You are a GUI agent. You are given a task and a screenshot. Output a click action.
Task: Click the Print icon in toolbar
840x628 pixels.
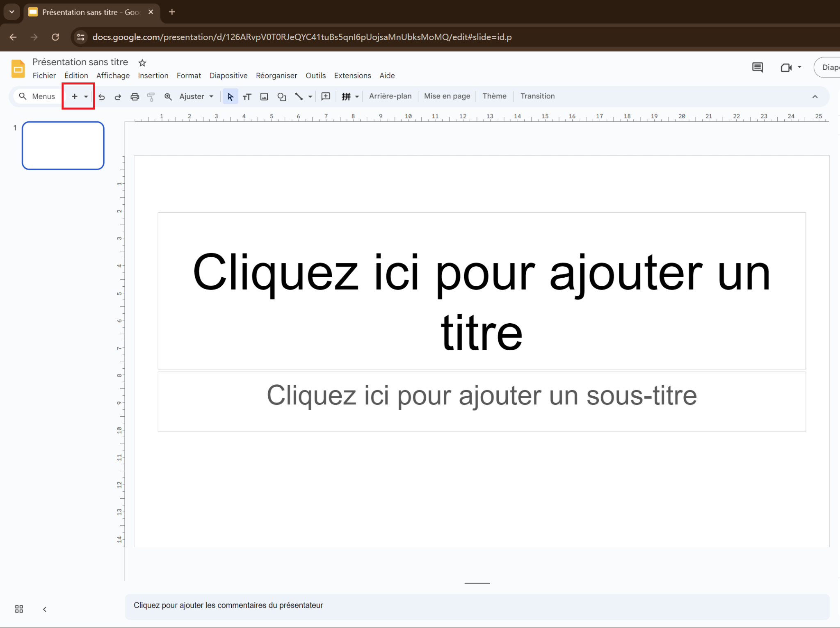coord(135,97)
